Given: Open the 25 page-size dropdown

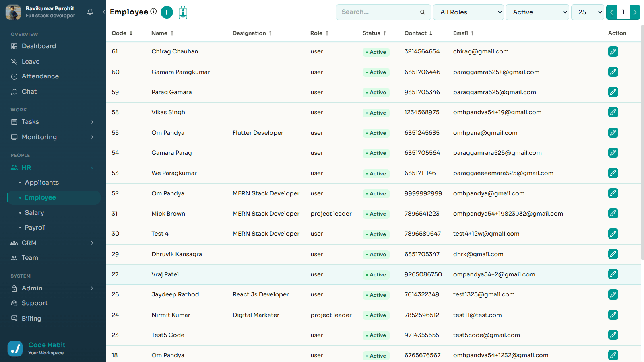Looking at the screenshot, I should pyautogui.click(x=588, y=12).
